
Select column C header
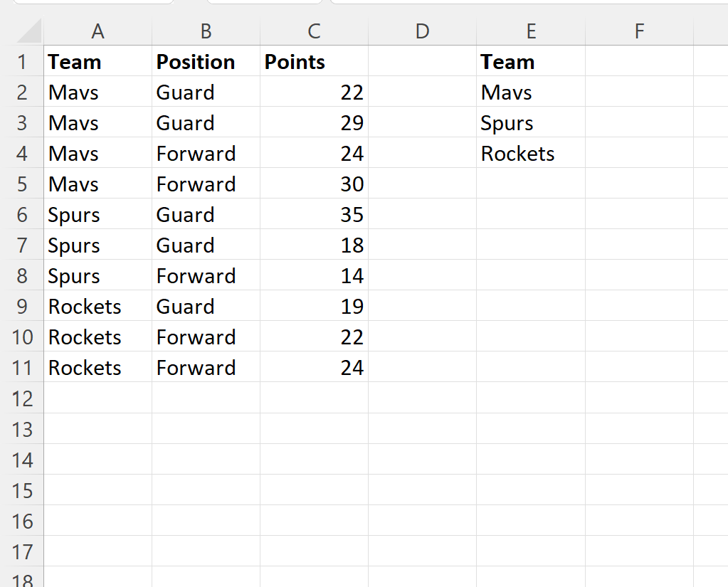[314, 31]
